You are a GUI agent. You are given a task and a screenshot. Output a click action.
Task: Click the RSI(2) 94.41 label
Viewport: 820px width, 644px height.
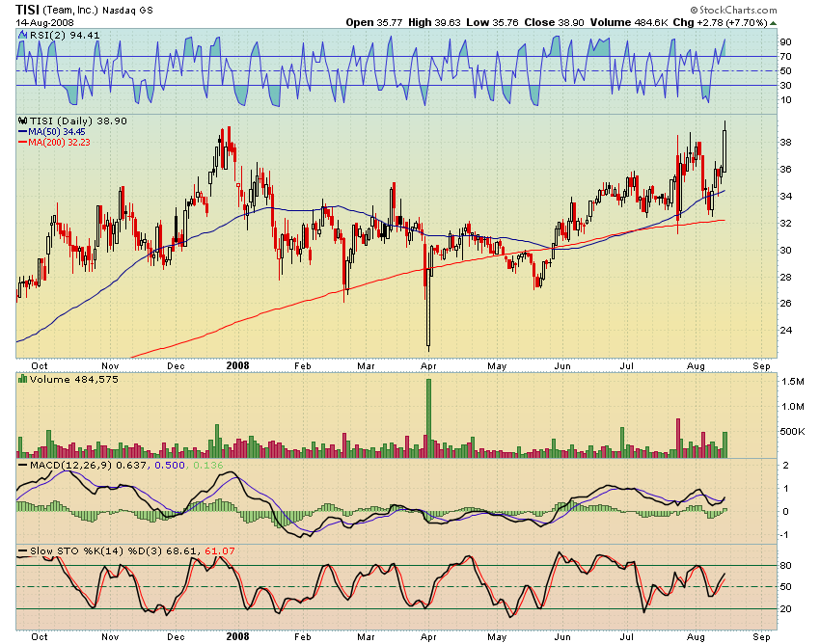pyautogui.click(x=65, y=35)
